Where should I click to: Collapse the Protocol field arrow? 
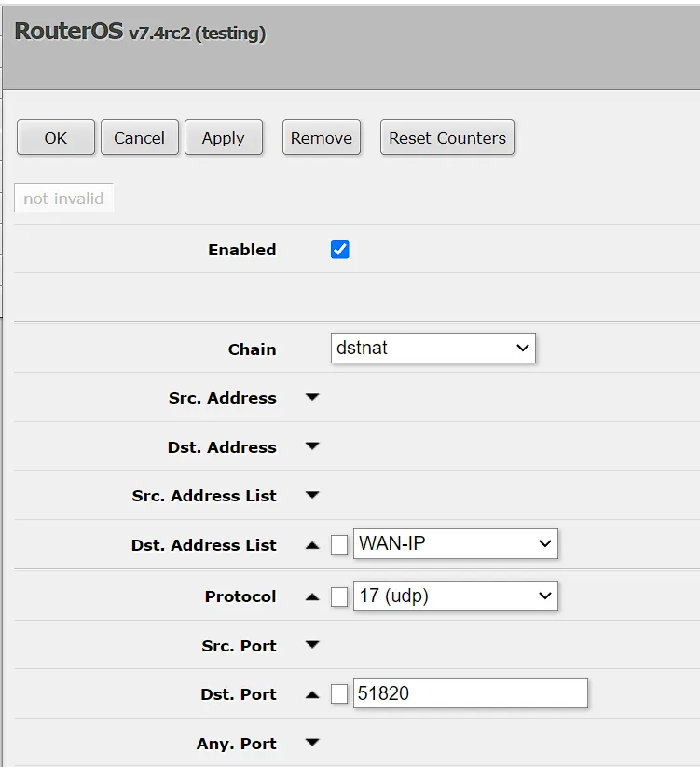pyautogui.click(x=312, y=596)
